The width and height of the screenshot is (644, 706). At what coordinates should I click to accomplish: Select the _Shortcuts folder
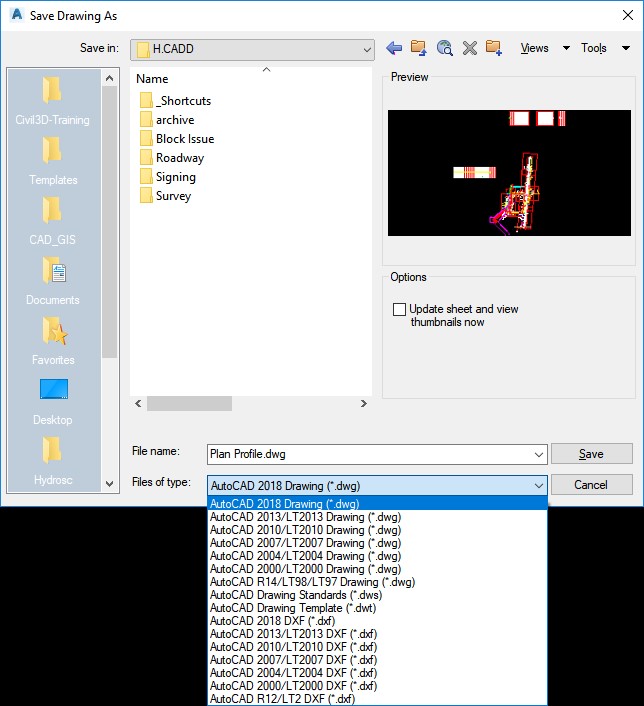tap(176, 100)
